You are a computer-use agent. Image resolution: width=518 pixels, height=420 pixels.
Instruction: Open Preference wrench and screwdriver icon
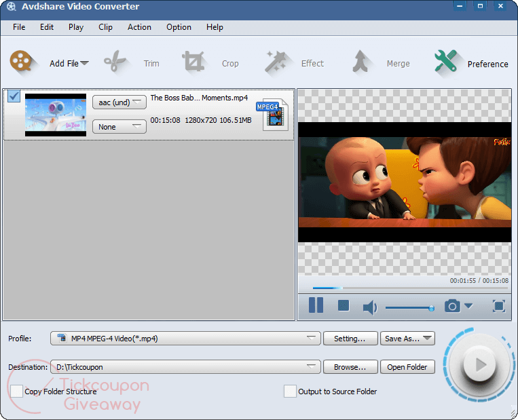[445, 61]
